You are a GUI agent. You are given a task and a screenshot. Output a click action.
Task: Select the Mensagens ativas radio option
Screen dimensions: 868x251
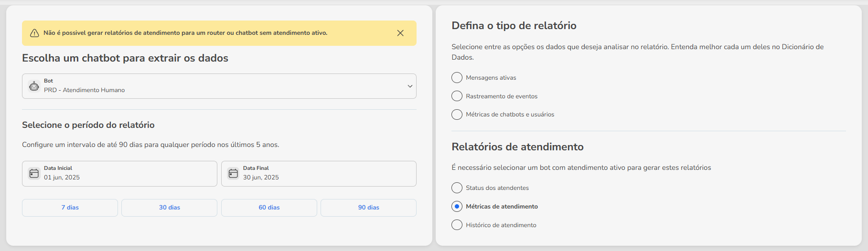[457, 78]
